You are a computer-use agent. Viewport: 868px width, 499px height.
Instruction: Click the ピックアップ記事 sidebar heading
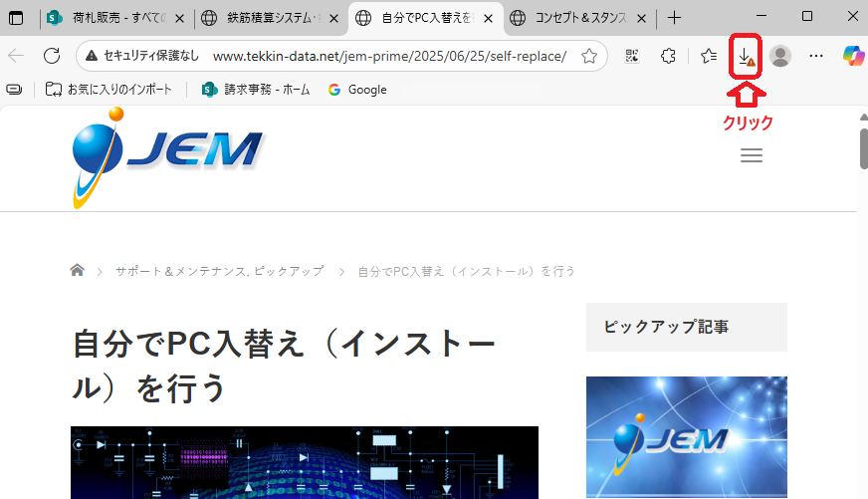666,327
